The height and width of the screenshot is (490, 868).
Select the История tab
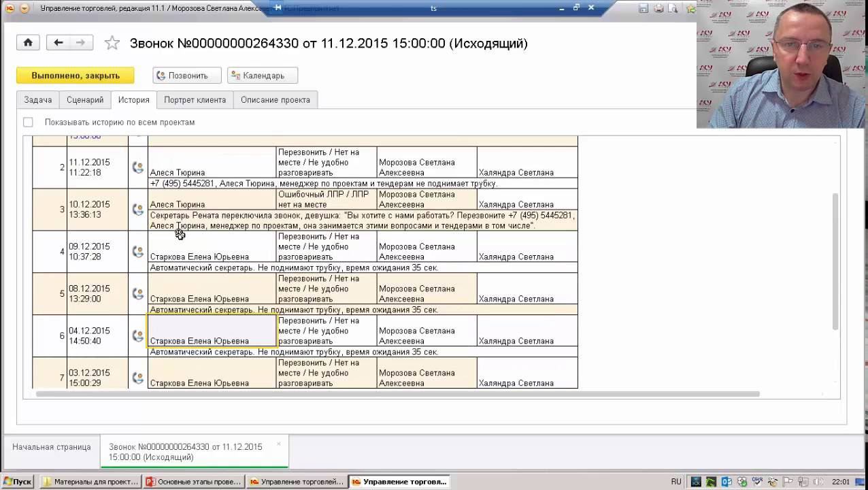point(133,100)
